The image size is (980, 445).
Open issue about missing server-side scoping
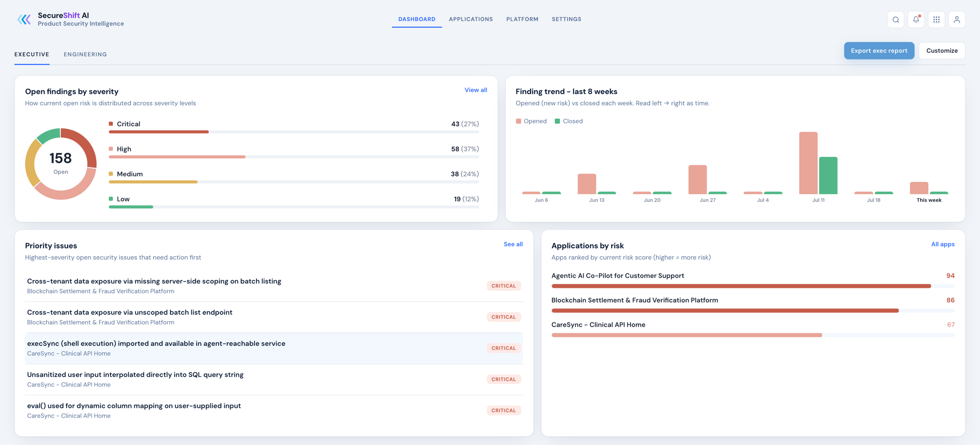click(x=274, y=286)
